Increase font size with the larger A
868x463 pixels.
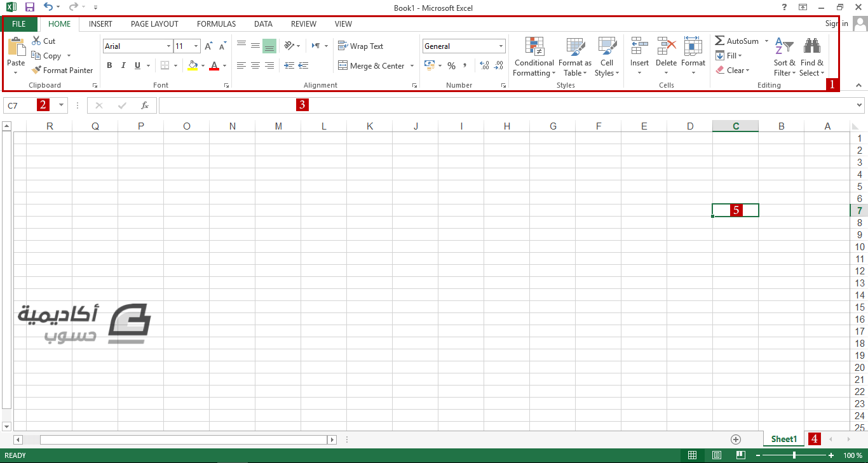point(208,46)
